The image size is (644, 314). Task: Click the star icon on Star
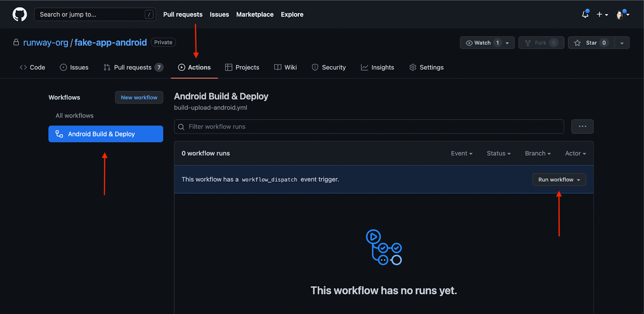coord(578,43)
